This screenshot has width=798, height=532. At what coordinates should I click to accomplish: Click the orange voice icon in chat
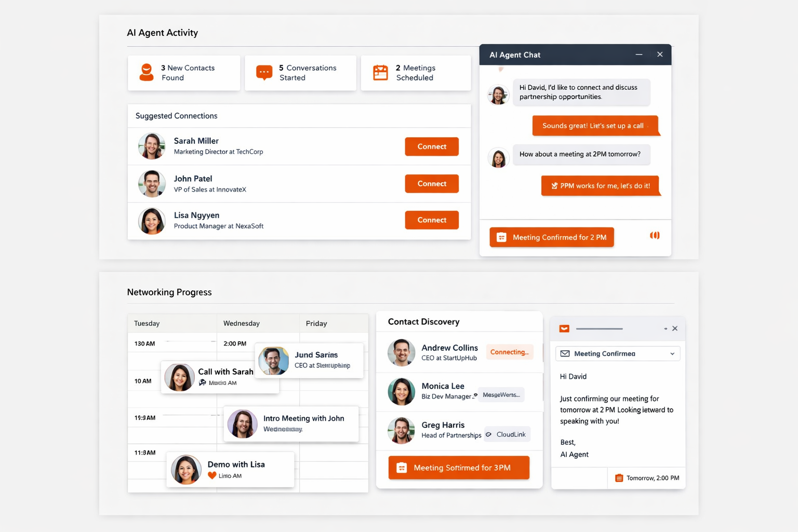click(655, 236)
